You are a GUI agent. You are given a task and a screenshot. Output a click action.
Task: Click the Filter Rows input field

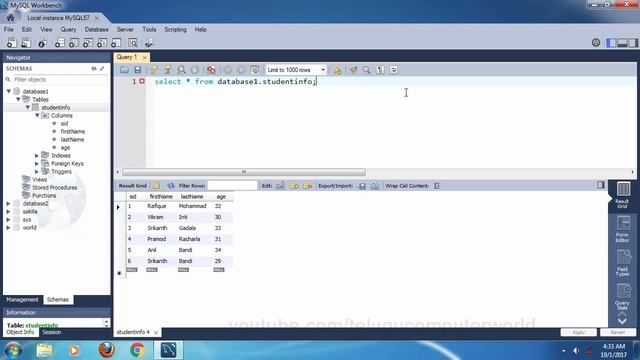232,186
